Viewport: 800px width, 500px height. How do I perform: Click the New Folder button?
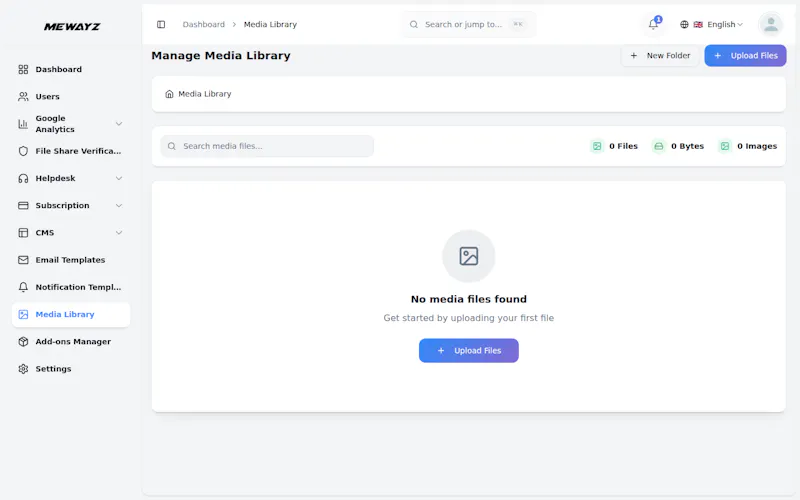[660, 56]
